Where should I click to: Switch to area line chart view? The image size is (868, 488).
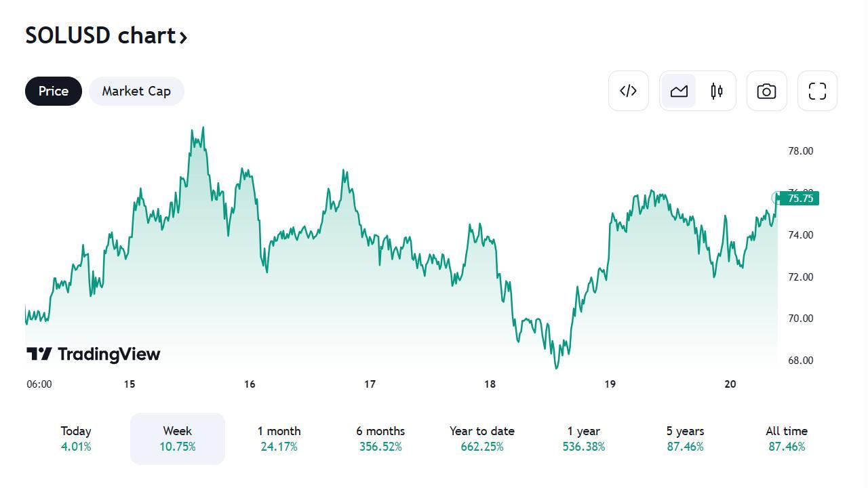679,91
